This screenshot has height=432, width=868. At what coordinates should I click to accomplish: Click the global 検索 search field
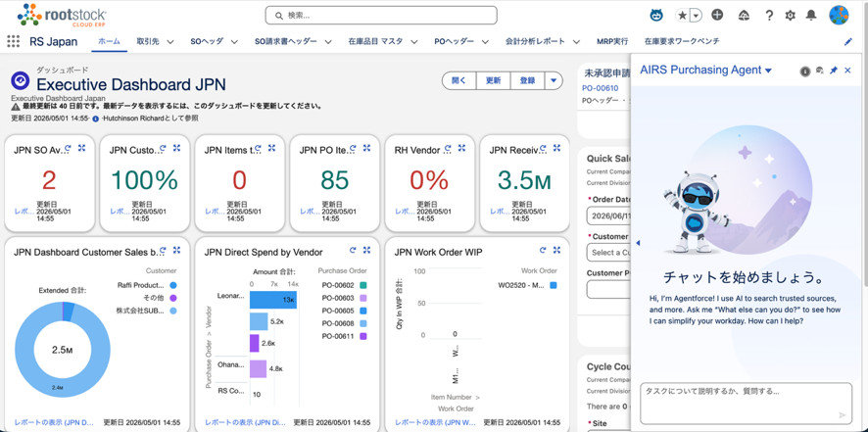[x=381, y=15]
